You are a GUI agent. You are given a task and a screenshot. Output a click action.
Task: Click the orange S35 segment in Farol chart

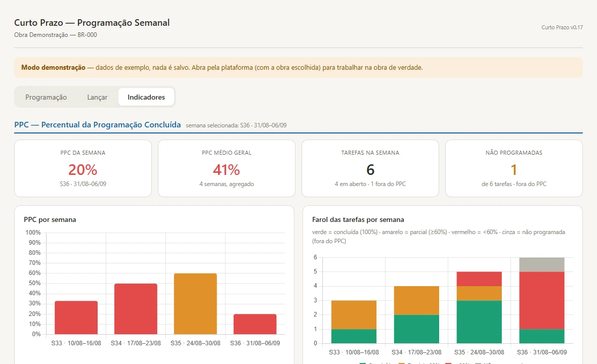pos(479,293)
